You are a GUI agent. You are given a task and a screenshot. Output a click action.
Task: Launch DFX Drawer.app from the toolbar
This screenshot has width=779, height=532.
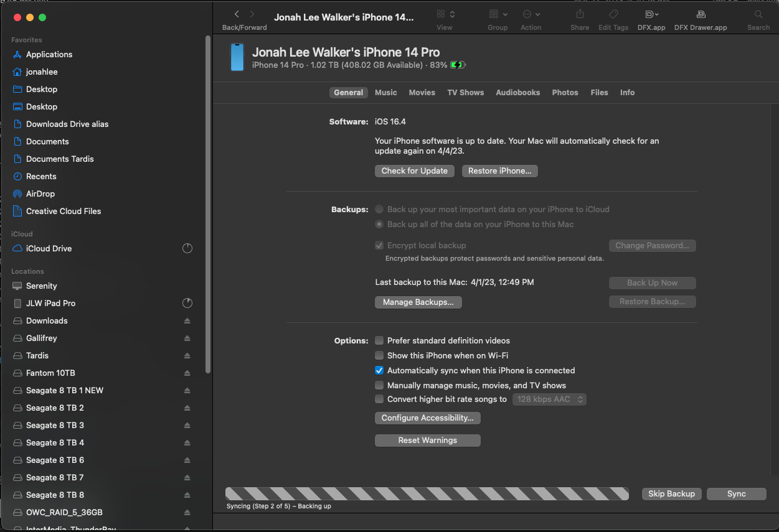pos(701,14)
